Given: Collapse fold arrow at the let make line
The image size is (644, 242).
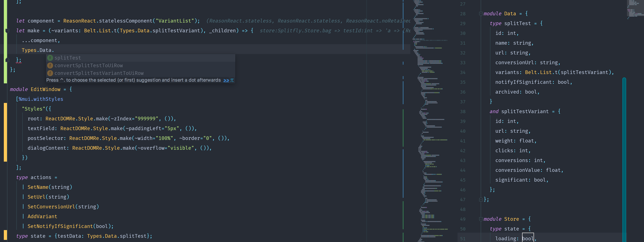Looking at the screenshot, I should pos(7,31).
